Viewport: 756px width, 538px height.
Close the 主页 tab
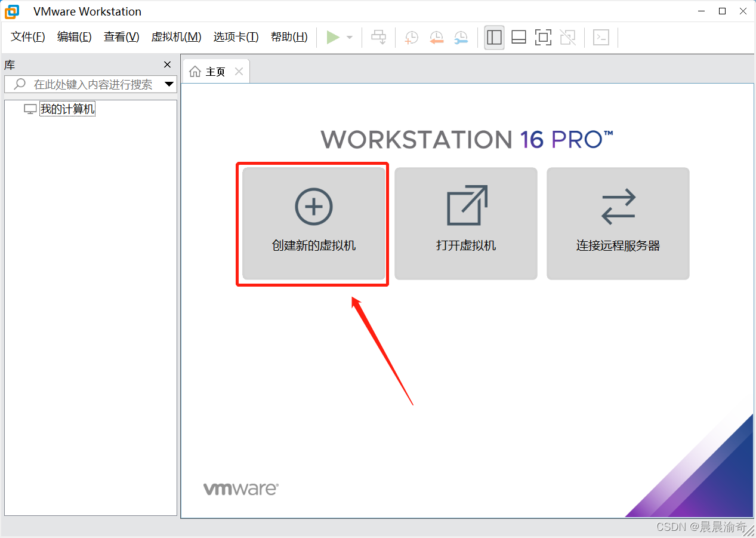tap(239, 72)
